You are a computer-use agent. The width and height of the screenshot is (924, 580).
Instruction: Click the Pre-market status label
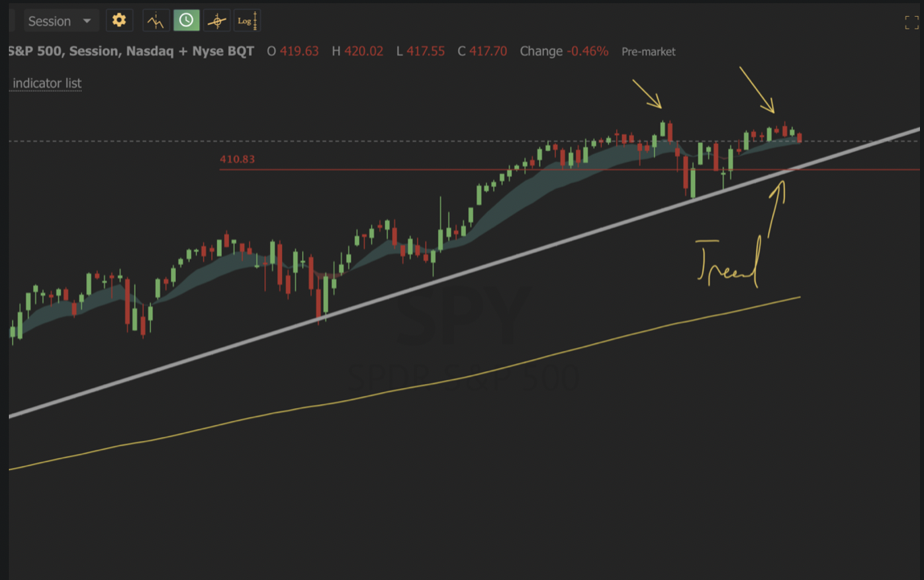coord(648,52)
